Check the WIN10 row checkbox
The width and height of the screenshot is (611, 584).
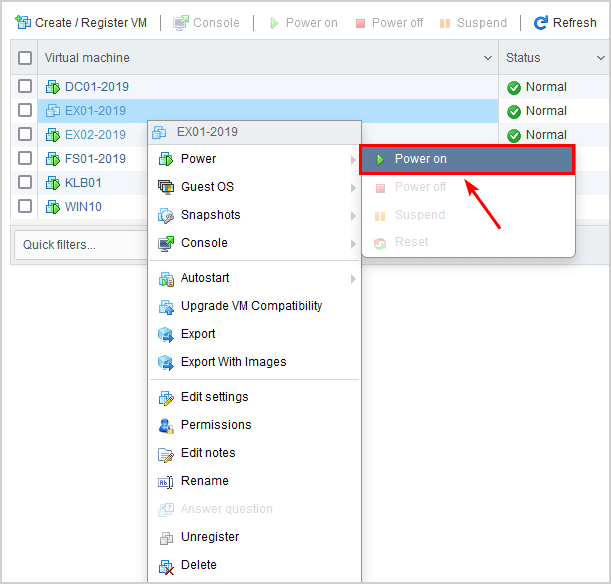(25, 206)
